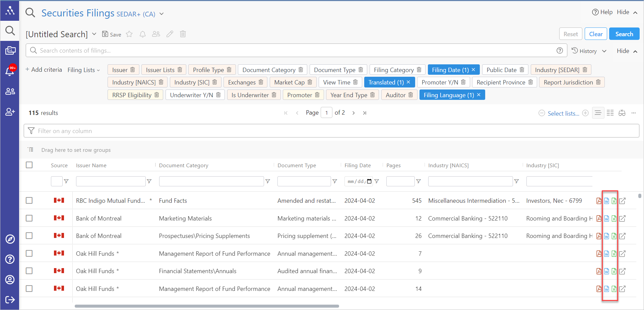Screen dimensions: 644x310
Task: Open the Market Cap criteria
Action: pos(289,82)
